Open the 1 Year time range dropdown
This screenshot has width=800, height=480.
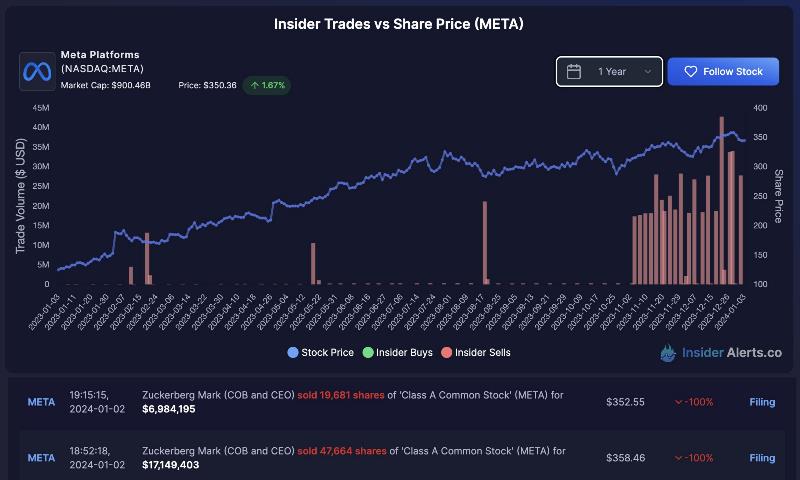pyautogui.click(x=610, y=72)
